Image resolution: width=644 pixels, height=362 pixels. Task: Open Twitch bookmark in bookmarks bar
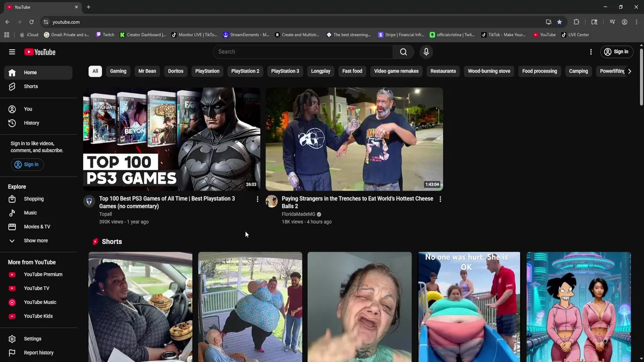tap(105, 35)
